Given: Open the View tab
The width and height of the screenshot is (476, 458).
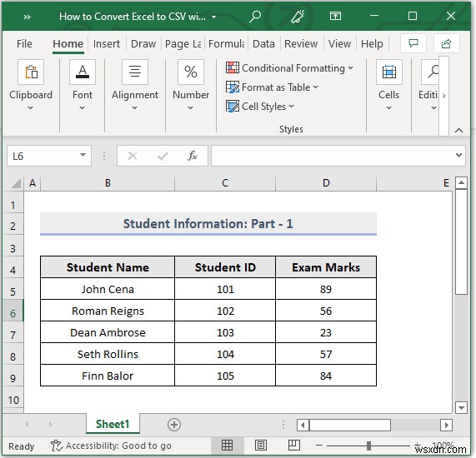Looking at the screenshot, I should pyautogui.click(x=339, y=43).
